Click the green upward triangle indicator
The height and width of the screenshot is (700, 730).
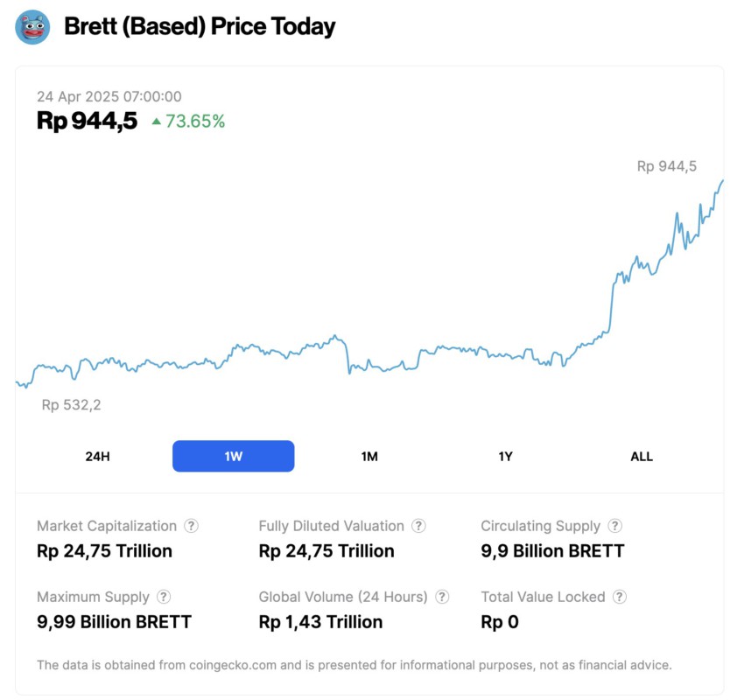pyautogui.click(x=156, y=122)
